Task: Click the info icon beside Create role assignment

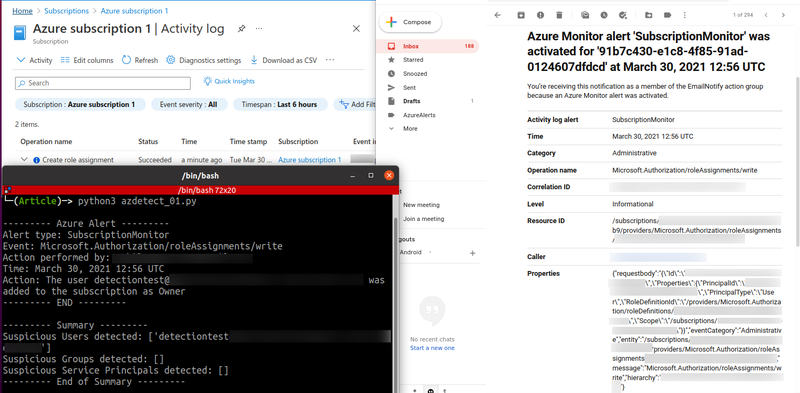Action: coord(36,160)
